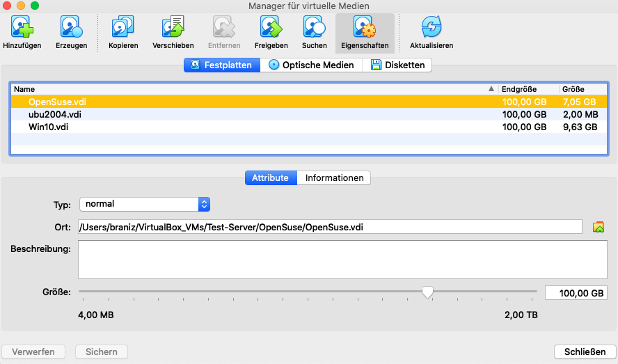The image size is (618, 364).
Task: Show the Informationen tab
Action: (334, 178)
